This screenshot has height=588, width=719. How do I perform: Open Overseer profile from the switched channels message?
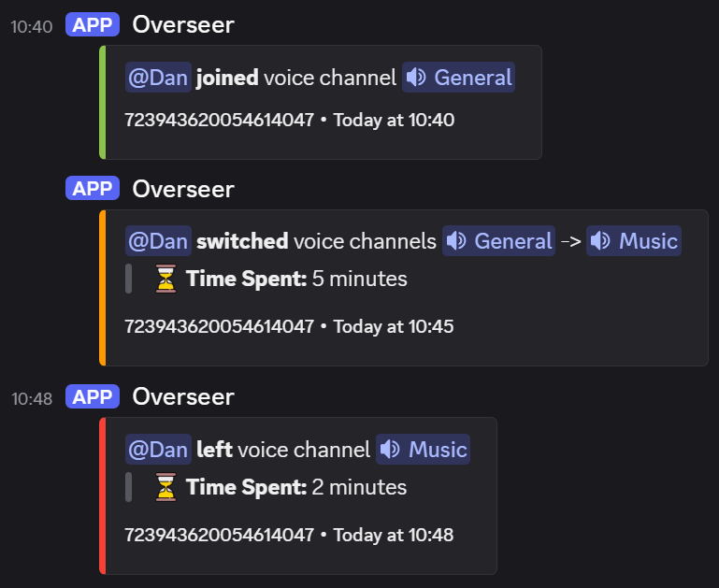click(x=183, y=189)
